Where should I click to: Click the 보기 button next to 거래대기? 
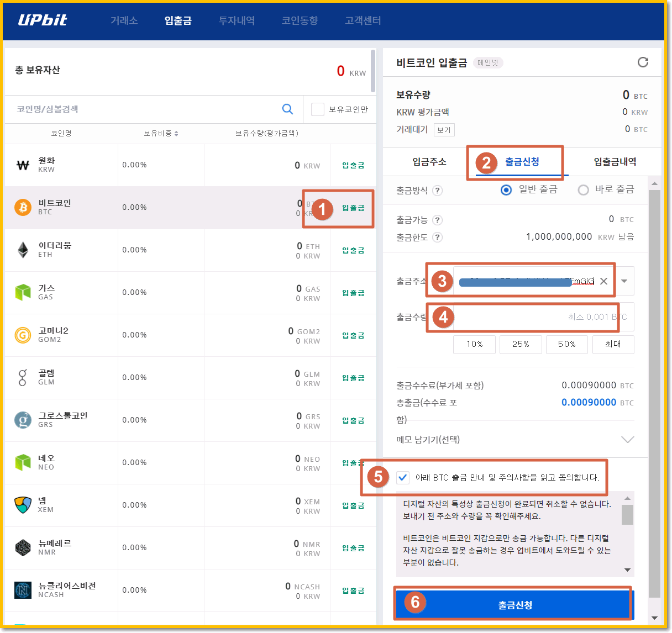[444, 129]
